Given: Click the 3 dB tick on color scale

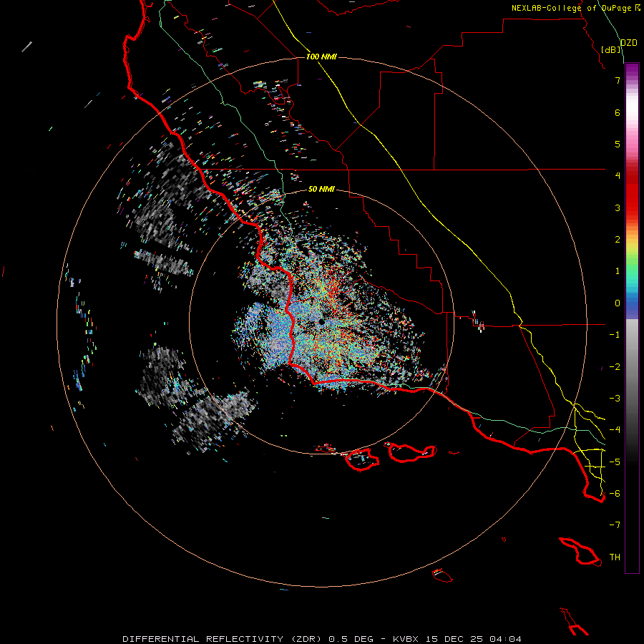Looking at the screenshot, I should click(x=618, y=208).
